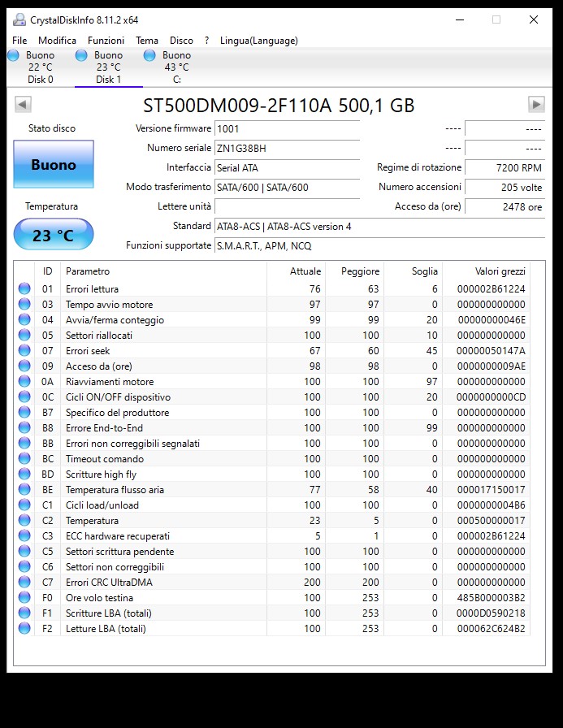Click supported functions field S.M.A.R.T., APM, NCQ
Image resolution: width=563 pixels, height=728 pixels.
379,245
